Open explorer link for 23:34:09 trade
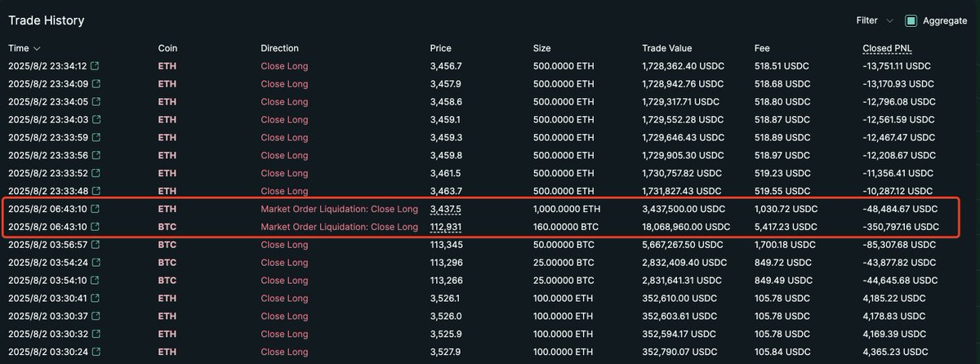The image size is (980, 364). pyautogui.click(x=96, y=83)
